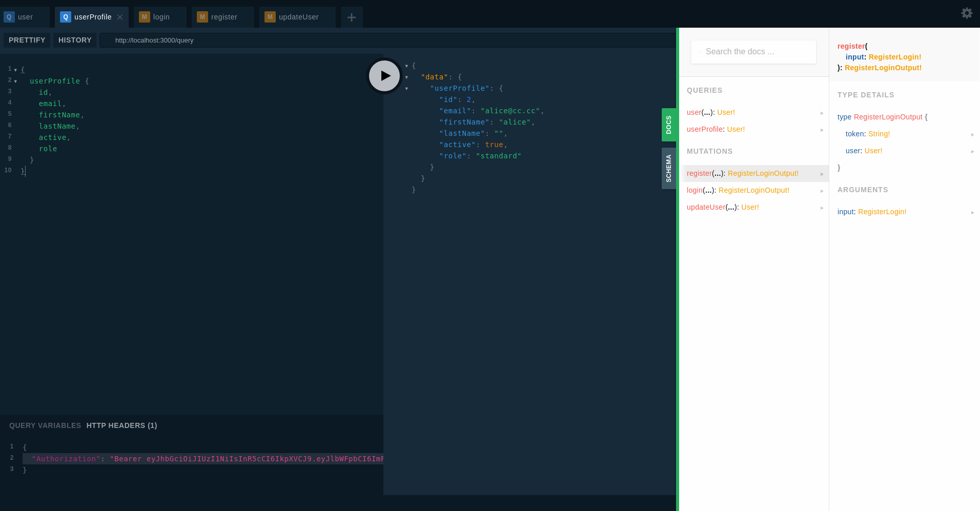Add a new tab with plus icon
The width and height of the screenshot is (980, 511).
(352, 17)
